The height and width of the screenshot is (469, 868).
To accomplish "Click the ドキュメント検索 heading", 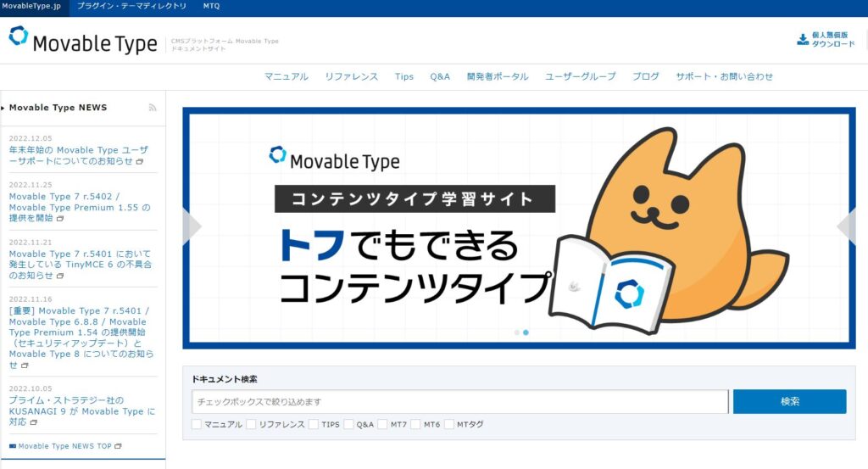I will [224, 379].
